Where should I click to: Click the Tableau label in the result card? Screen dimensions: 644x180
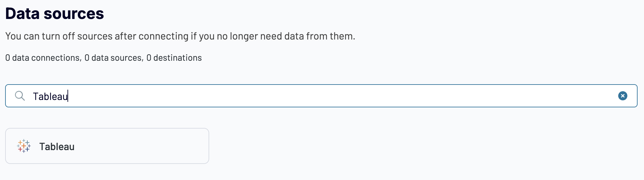click(57, 147)
